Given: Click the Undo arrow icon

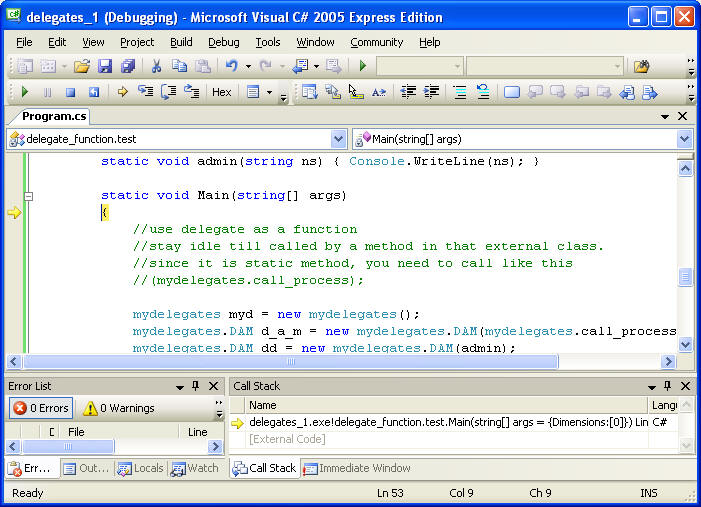Looking at the screenshot, I should (x=231, y=66).
